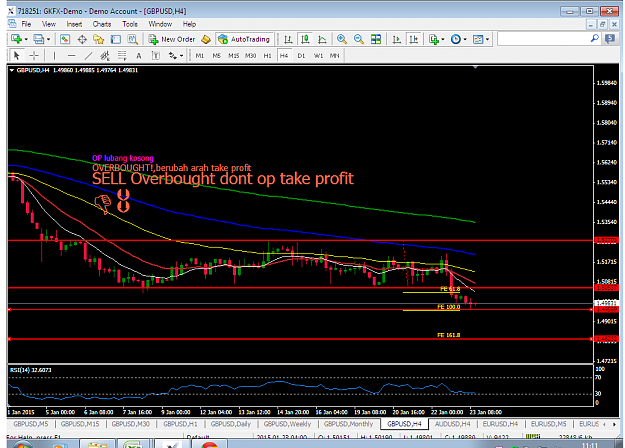Switch chart to candlesticks mode

click(305, 39)
